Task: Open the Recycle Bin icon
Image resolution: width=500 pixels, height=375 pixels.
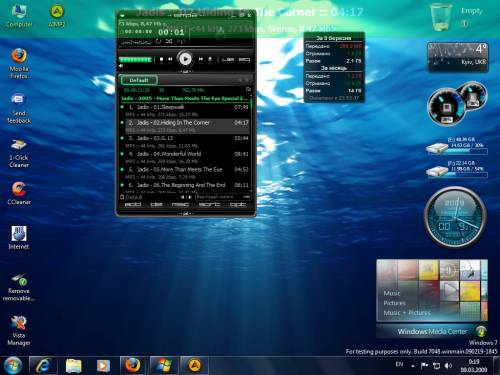Action: 441,17
